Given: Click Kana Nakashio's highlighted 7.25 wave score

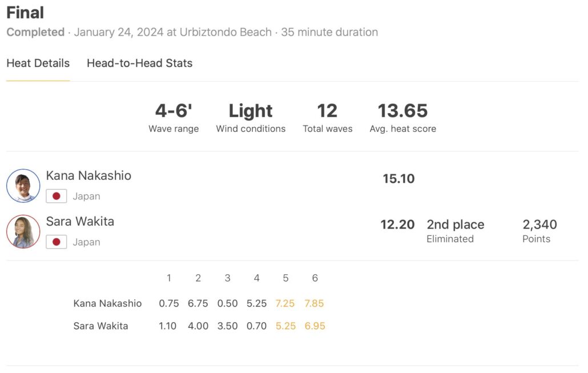Looking at the screenshot, I should point(285,303).
